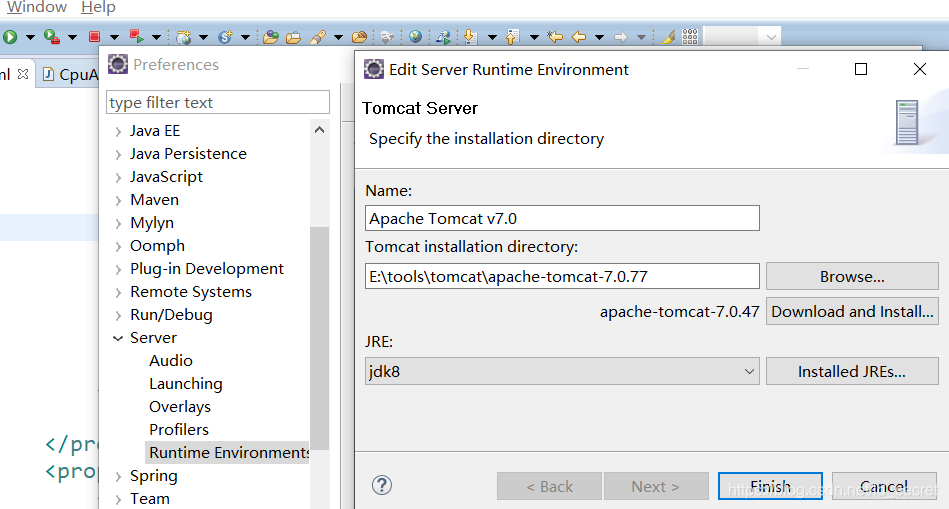This screenshot has height=509, width=949.
Task: Expand the Java EE preferences node
Action: coord(118,131)
